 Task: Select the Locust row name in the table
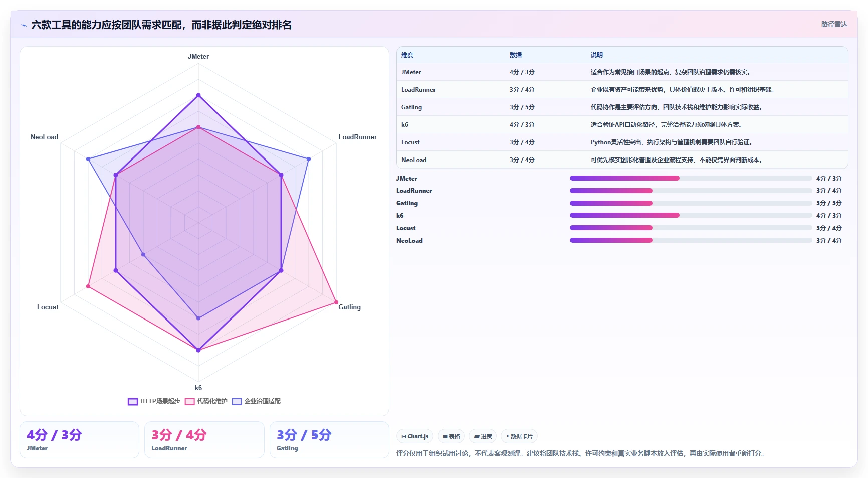(410, 142)
